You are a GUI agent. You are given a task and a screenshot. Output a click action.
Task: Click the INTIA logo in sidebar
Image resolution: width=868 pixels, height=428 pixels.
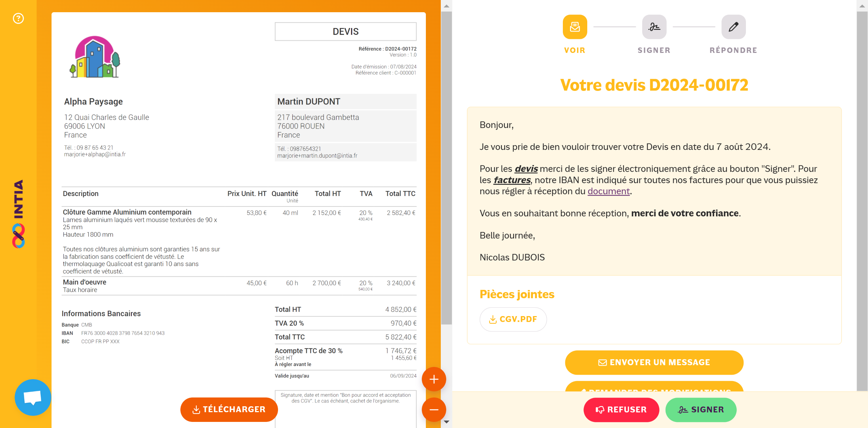tap(18, 214)
